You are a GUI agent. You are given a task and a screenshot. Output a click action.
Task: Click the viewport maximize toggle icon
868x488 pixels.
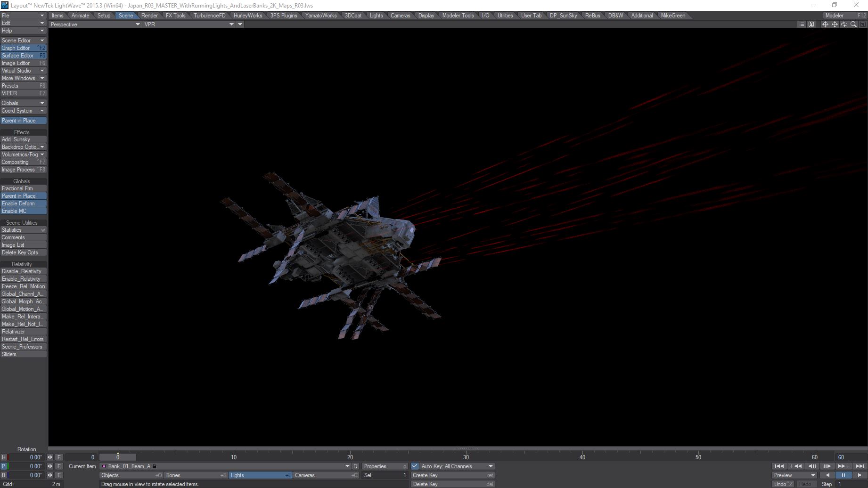click(863, 24)
